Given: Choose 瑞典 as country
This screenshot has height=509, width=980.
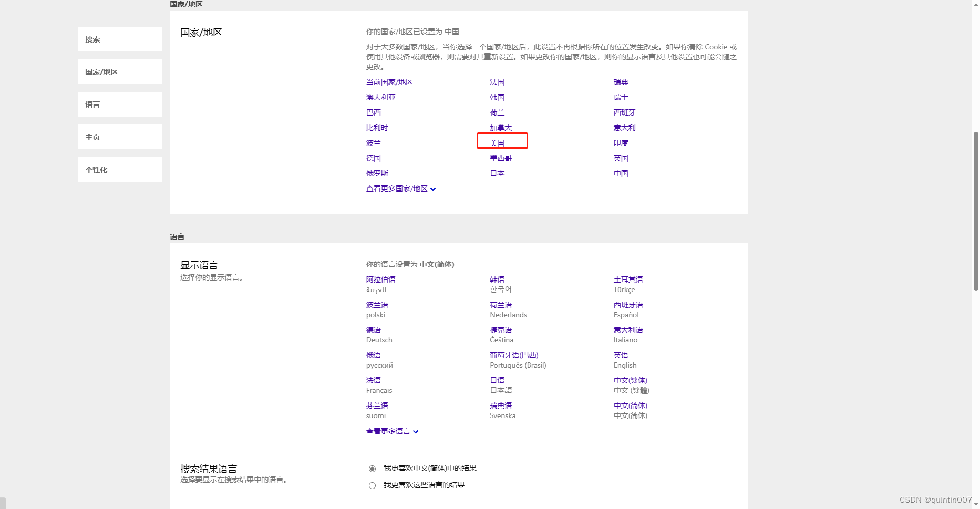Looking at the screenshot, I should pos(621,82).
